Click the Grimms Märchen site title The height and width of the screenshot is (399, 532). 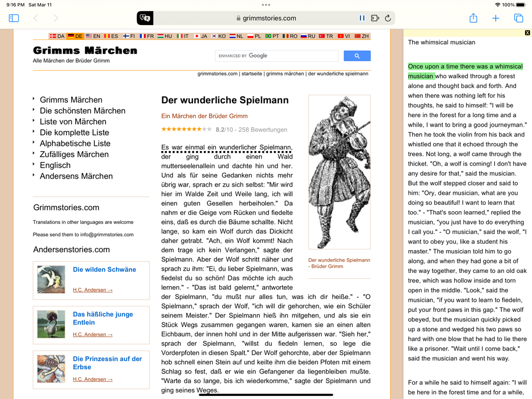[85, 51]
